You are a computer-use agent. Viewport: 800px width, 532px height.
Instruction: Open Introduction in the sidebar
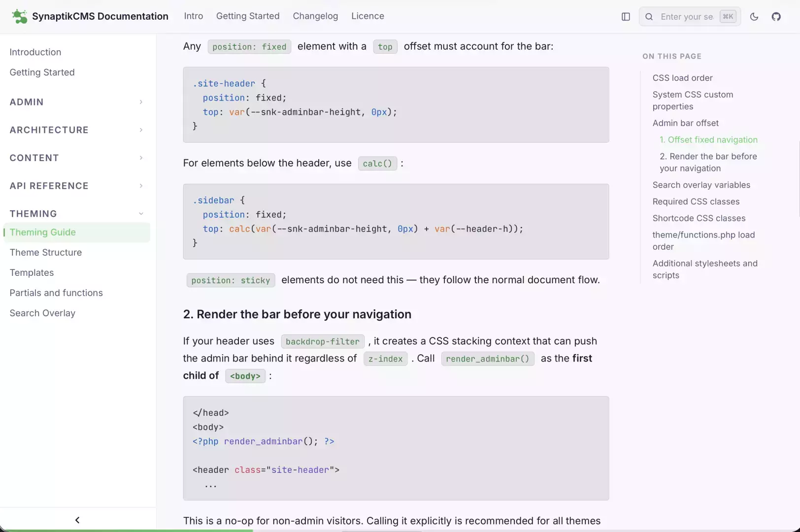[35, 52]
